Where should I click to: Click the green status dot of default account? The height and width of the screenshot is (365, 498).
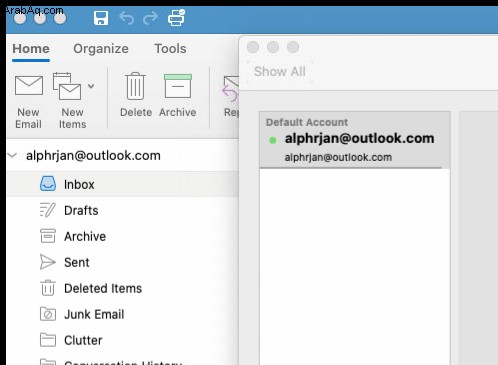click(273, 140)
